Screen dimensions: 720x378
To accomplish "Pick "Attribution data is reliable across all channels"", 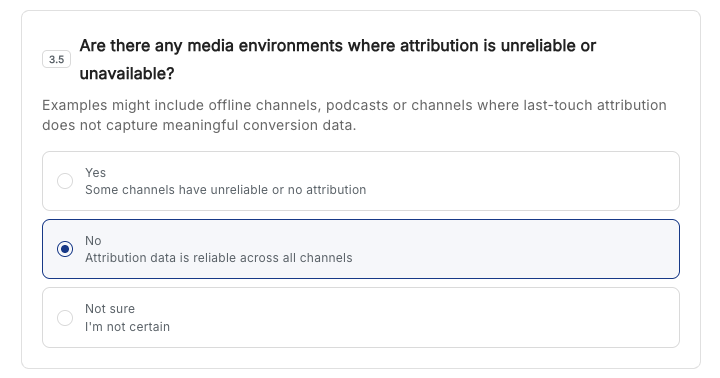I will point(219,258).
